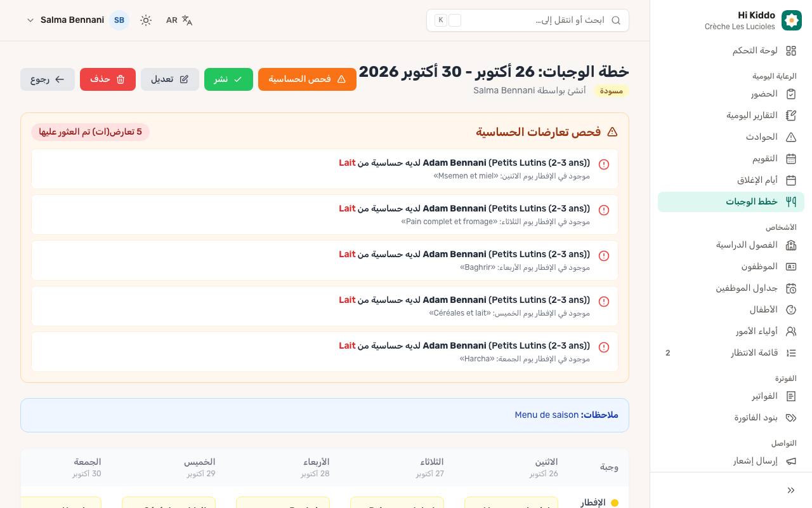Open لوحة التحكم dashboard in sidebar
Image resolution: width=812 pixels, height=508 pixels.
click(731, 51)
